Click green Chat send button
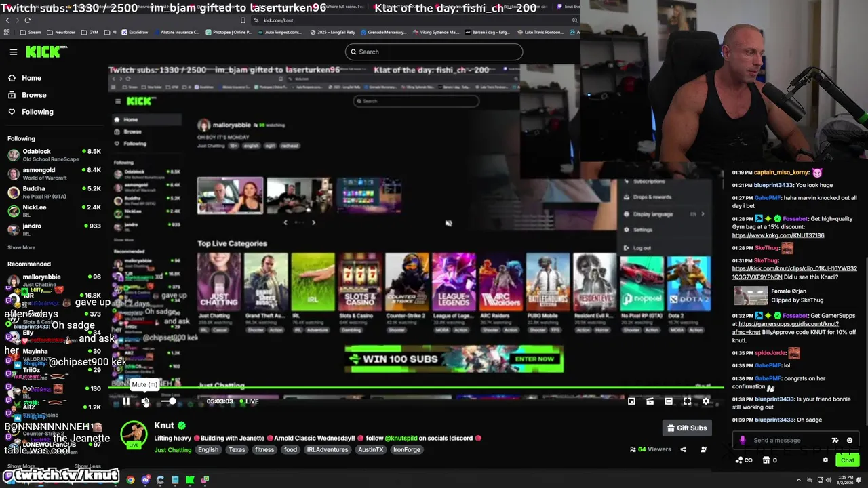 (x=847, y=460)
